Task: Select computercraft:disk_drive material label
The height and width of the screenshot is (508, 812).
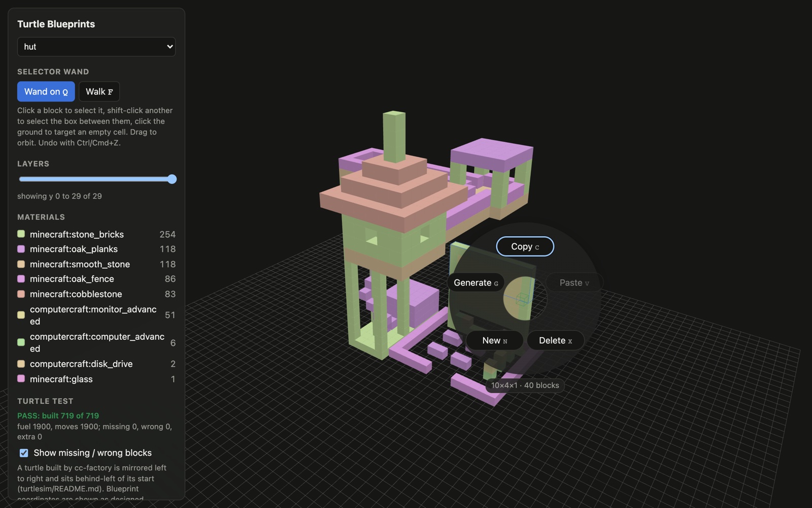Action: tap(81, 364)
